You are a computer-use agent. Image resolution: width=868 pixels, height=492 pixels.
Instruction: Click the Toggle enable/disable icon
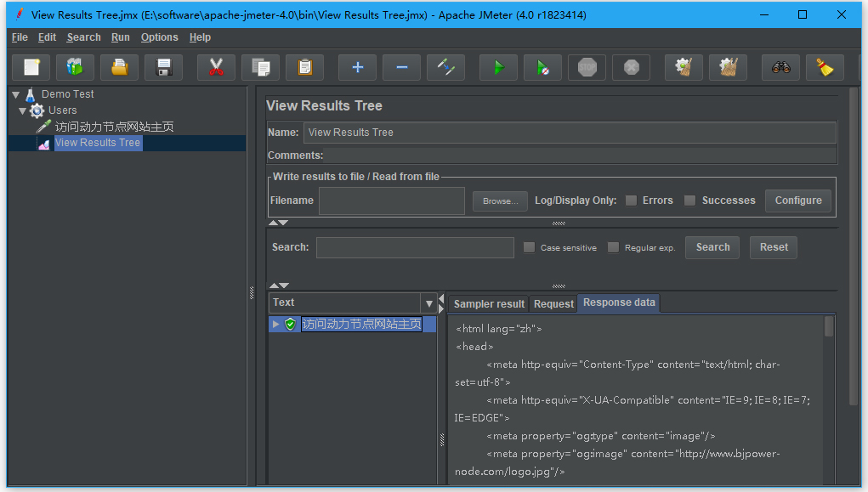tap(446, 67)
